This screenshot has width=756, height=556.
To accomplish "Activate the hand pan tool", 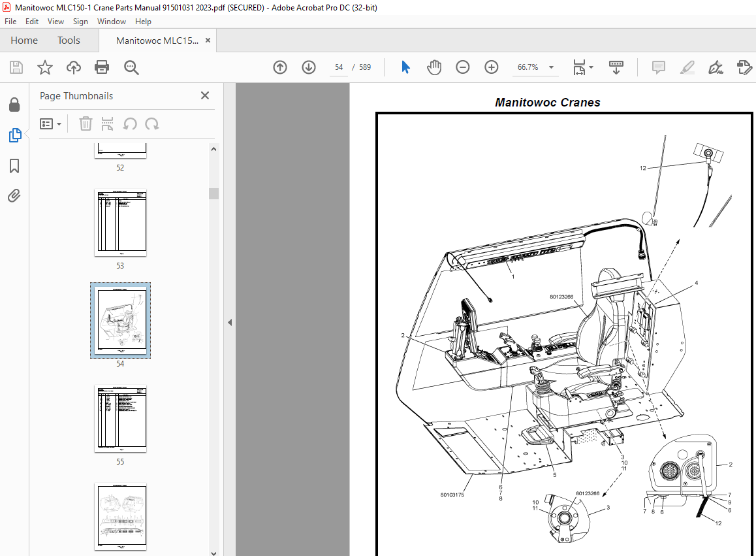I will (434, 67).
